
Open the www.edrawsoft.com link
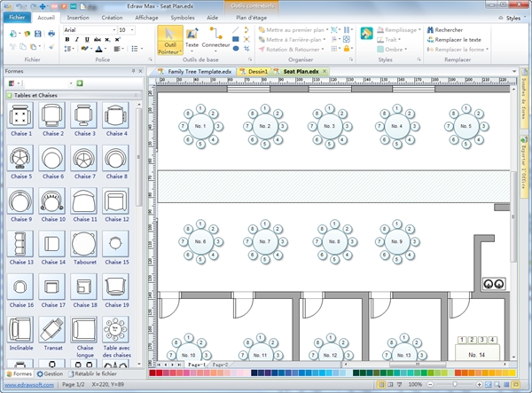[x=27, y=385]
